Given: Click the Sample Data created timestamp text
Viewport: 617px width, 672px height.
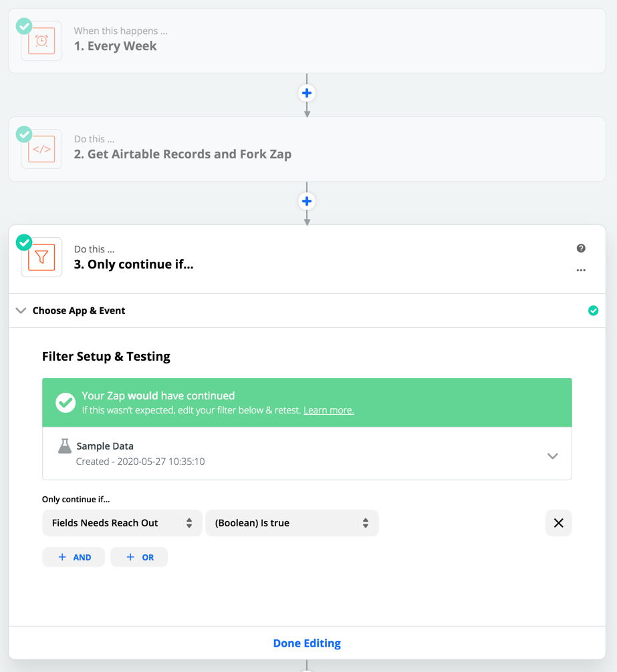Looking at the screenshot, I should [140, 462].
